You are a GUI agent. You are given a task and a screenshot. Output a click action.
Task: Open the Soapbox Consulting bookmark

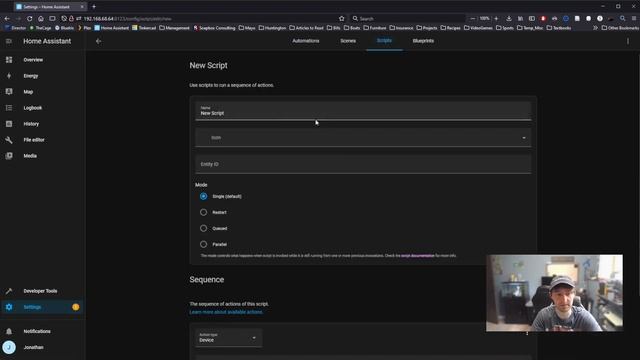(214, 28)
